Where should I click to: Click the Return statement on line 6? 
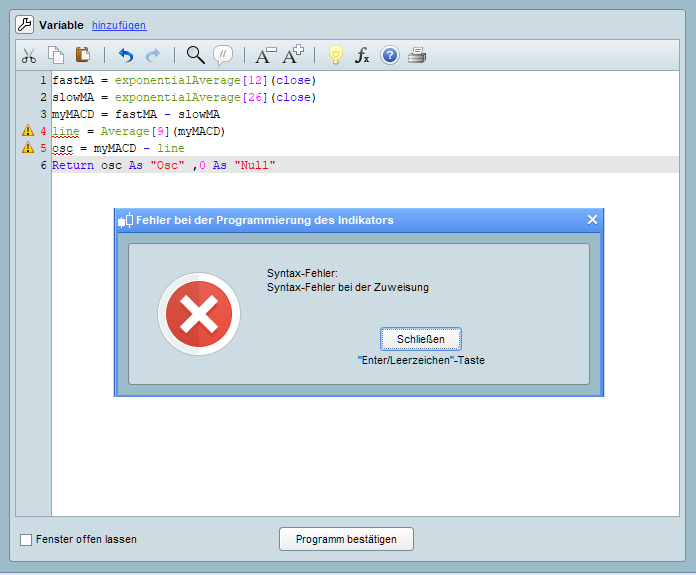click(x=164, y=165)
